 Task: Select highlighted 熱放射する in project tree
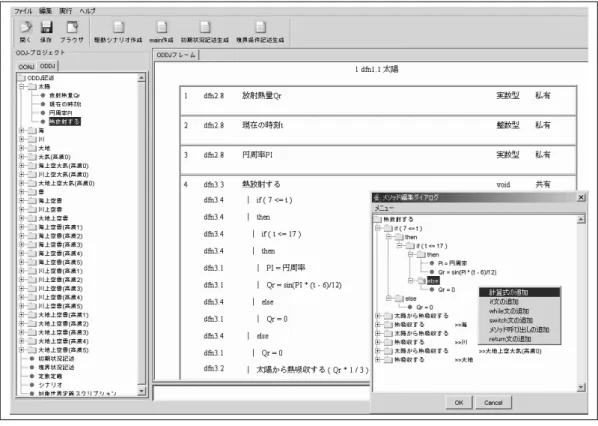click(x=64, y=122)
